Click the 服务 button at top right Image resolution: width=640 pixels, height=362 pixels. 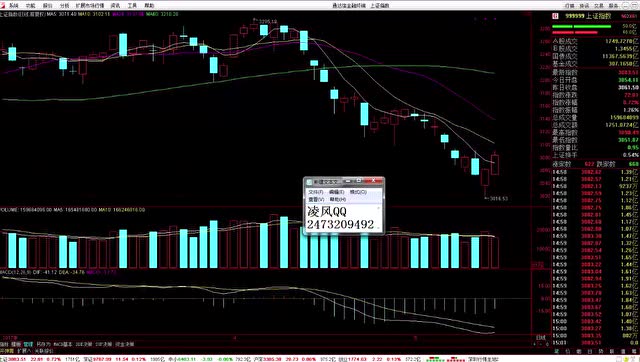point(613,5)
